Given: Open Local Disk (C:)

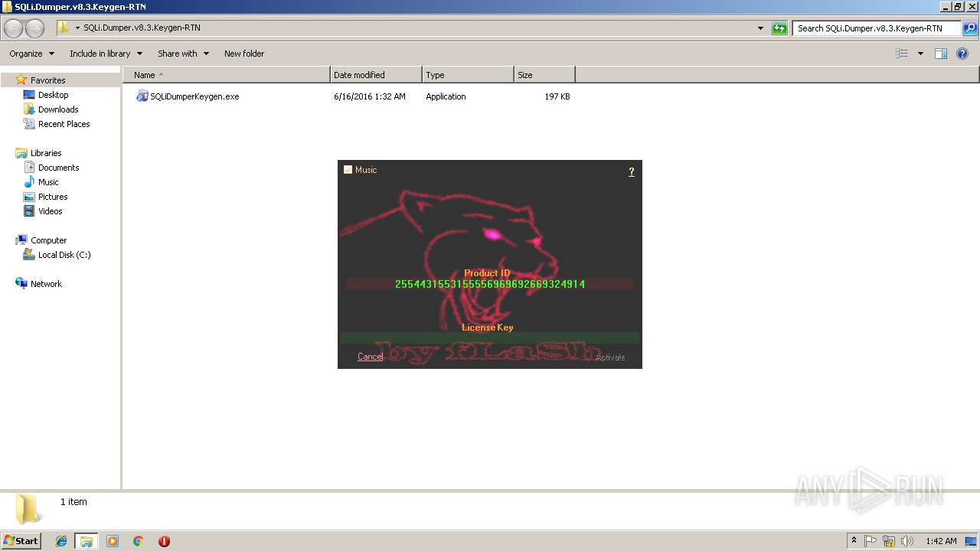Looking at the screenshot, I should 64,255.
